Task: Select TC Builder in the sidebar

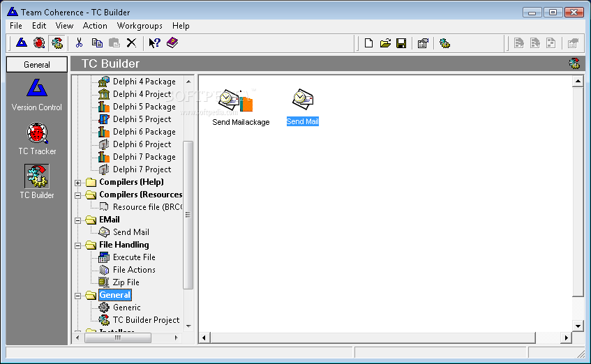Action: click(37, 181)
